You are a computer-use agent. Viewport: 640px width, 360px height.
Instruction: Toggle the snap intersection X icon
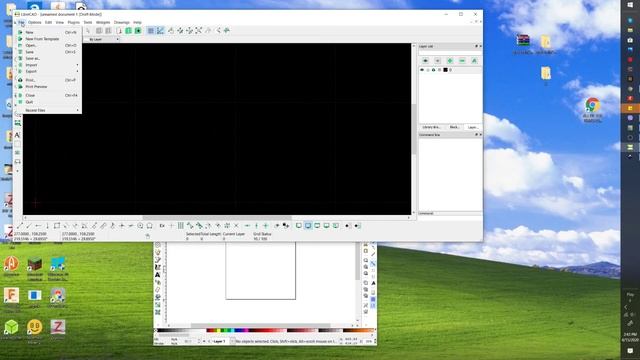[x=236, y=226]
